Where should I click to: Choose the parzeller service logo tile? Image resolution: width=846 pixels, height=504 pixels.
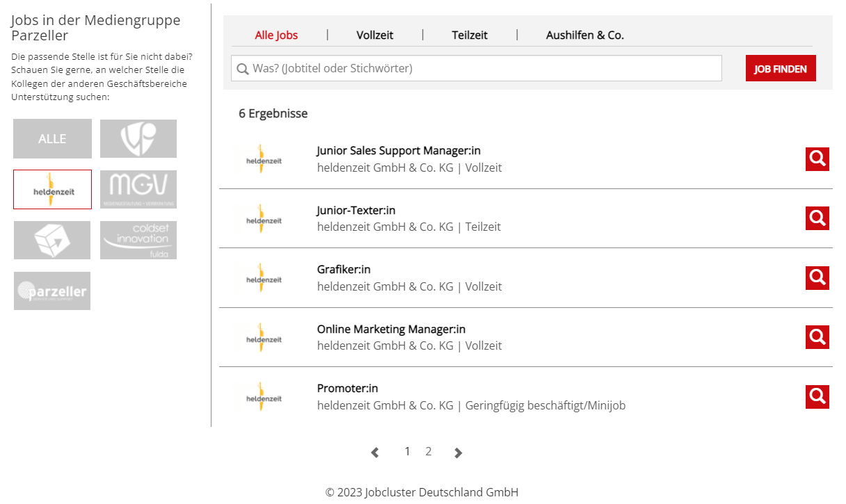[52, 291]
